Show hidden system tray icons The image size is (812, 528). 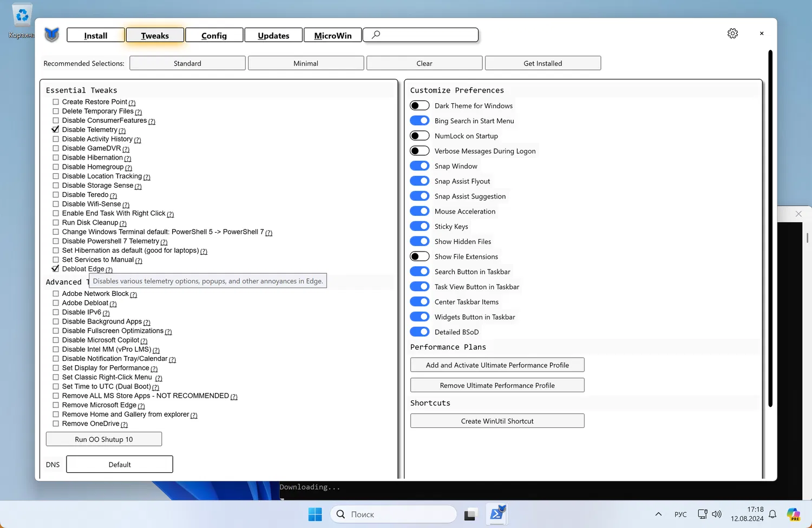coord(658,514)
